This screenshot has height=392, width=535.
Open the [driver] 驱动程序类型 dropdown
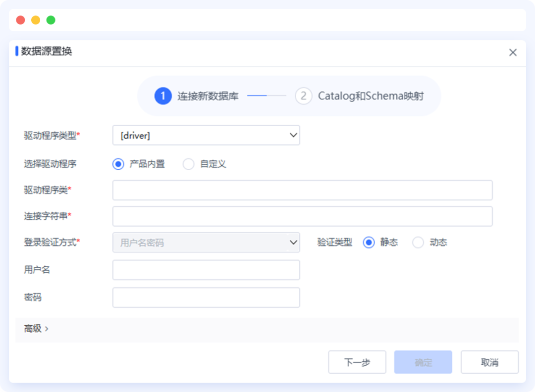[206, 135]
